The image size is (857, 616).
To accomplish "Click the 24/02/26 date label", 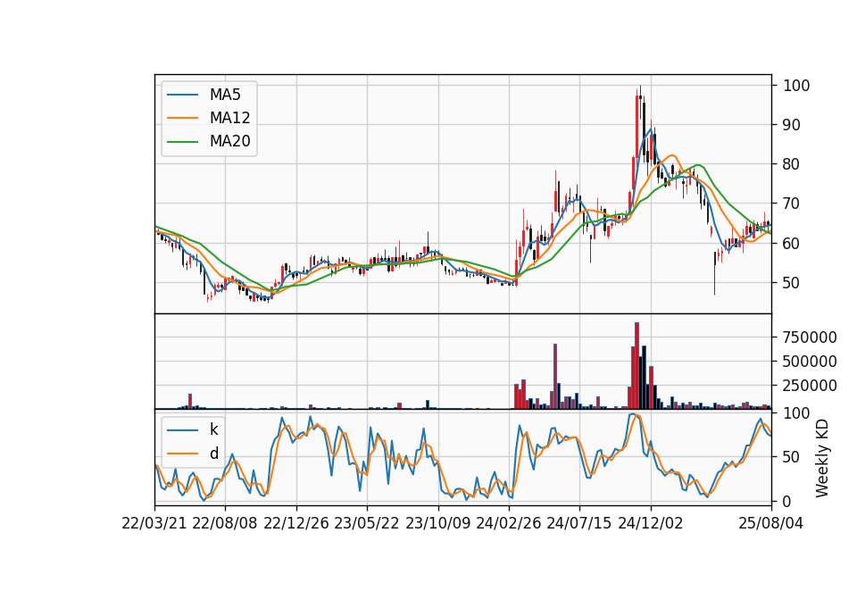I will [x=509, y=523].
